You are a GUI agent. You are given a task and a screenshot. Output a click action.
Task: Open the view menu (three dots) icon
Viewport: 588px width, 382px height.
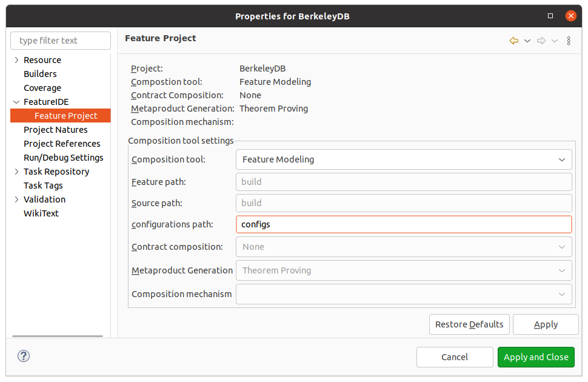tap(568, 41)
